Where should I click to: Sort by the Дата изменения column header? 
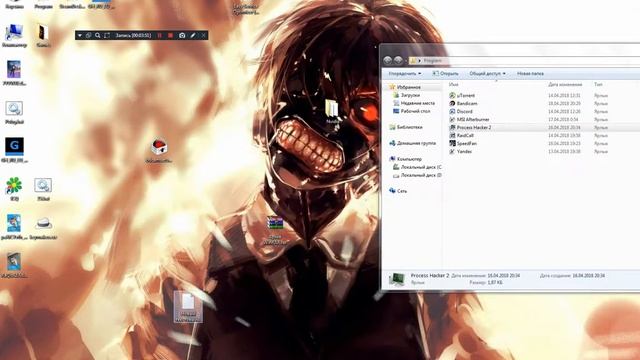(x=565, y=84)
